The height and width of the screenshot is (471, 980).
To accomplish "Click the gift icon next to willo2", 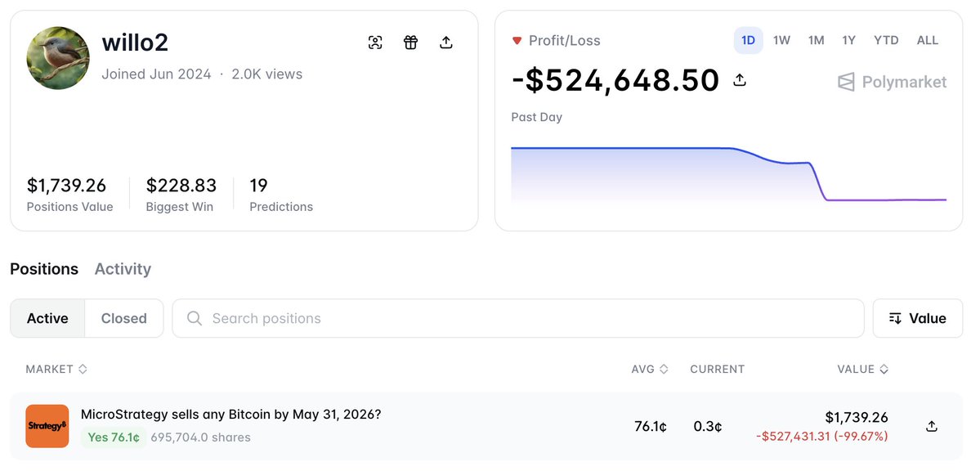I will [410, 43].
